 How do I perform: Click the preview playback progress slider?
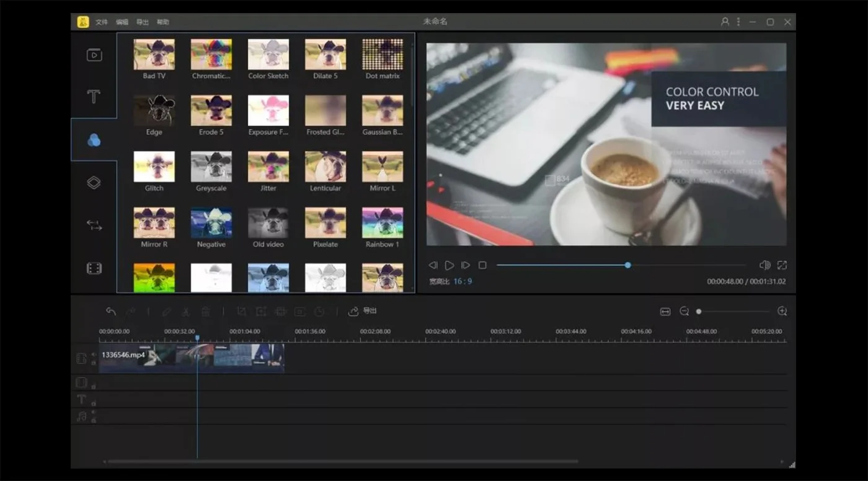point(627,265)
